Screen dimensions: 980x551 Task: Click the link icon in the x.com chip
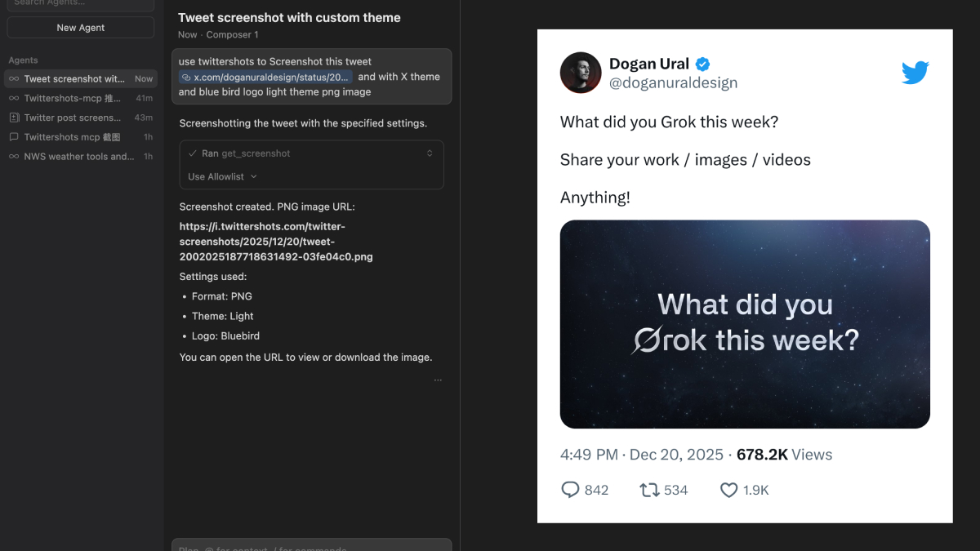pos(186,77)
